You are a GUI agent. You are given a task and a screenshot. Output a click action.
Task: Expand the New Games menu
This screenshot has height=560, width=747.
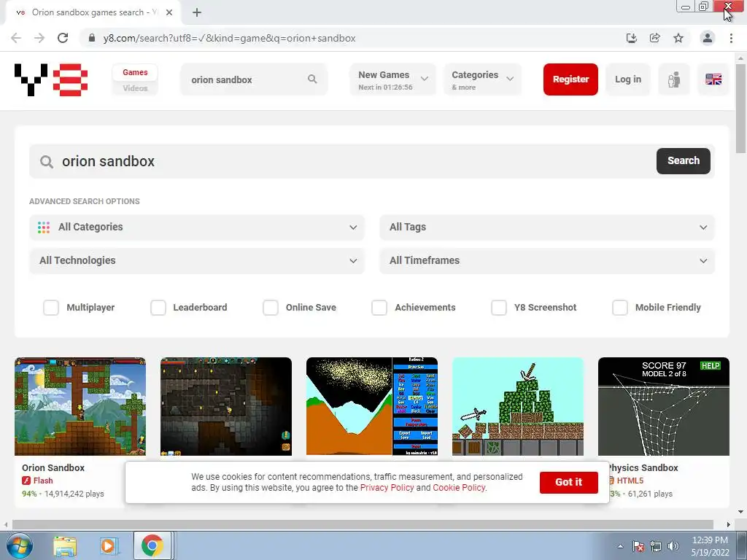point(393,79)
